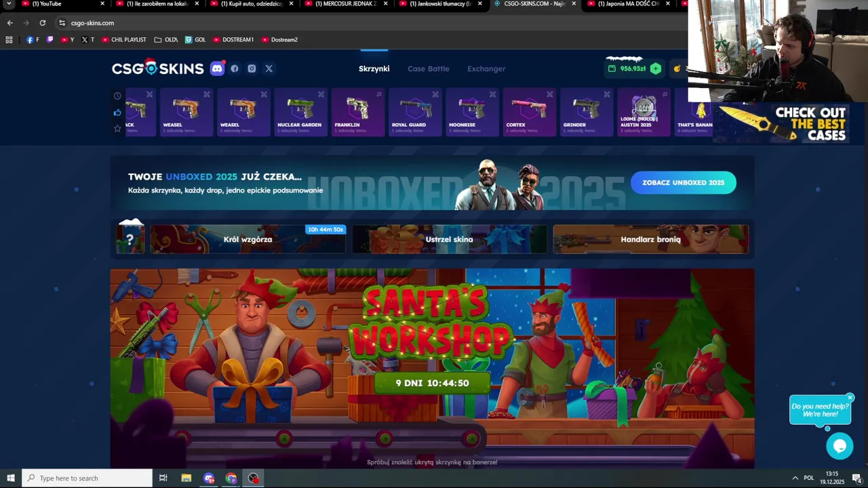868x488 pixels.
Task: Open the YouTube 'Y' bookmark
Action: [x=68, y=39]
